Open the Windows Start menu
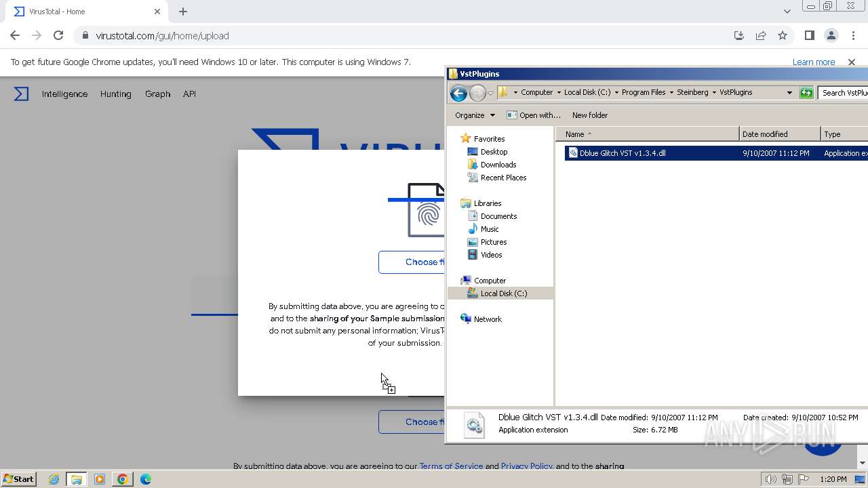Image resolution: width=868 pixels, height=488 pixels. tap(19, 479)
